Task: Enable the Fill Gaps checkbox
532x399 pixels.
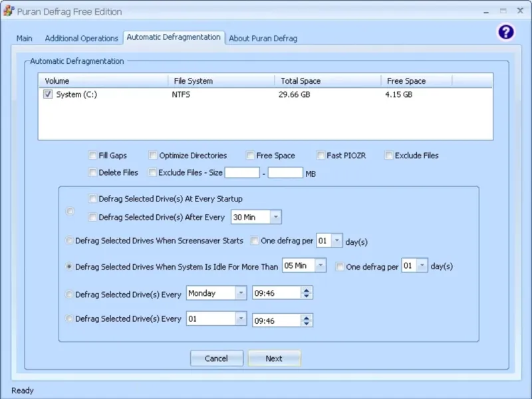Action: click(92, 156)
